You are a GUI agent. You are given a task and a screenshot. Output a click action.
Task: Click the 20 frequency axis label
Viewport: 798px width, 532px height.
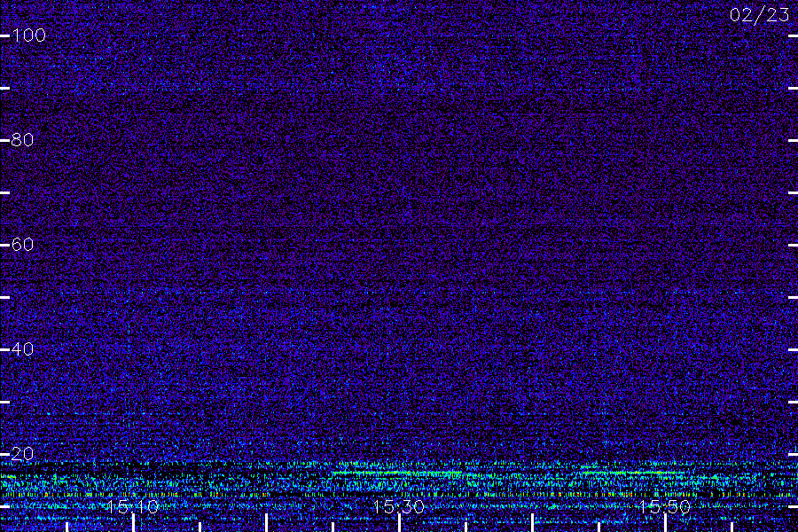coord(22,454)
